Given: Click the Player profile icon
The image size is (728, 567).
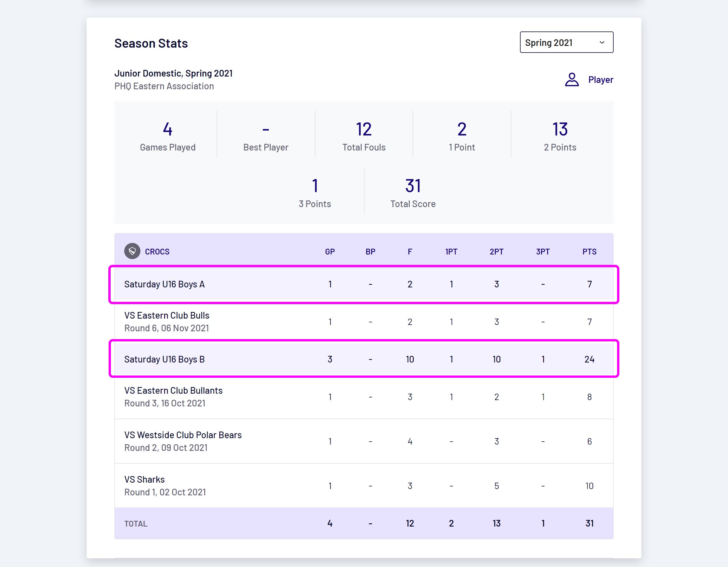Looking at the screenshot, I should [572, 80].
